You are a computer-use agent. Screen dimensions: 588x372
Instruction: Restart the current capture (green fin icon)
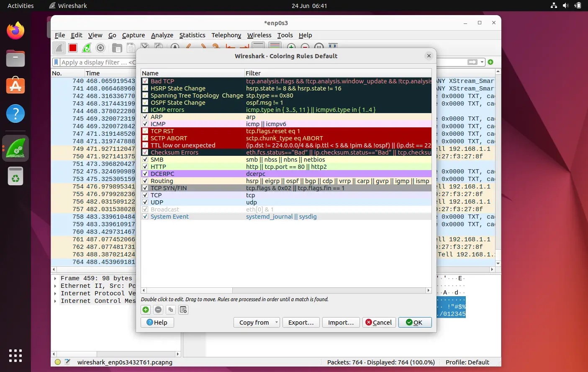tap(86, 48)
